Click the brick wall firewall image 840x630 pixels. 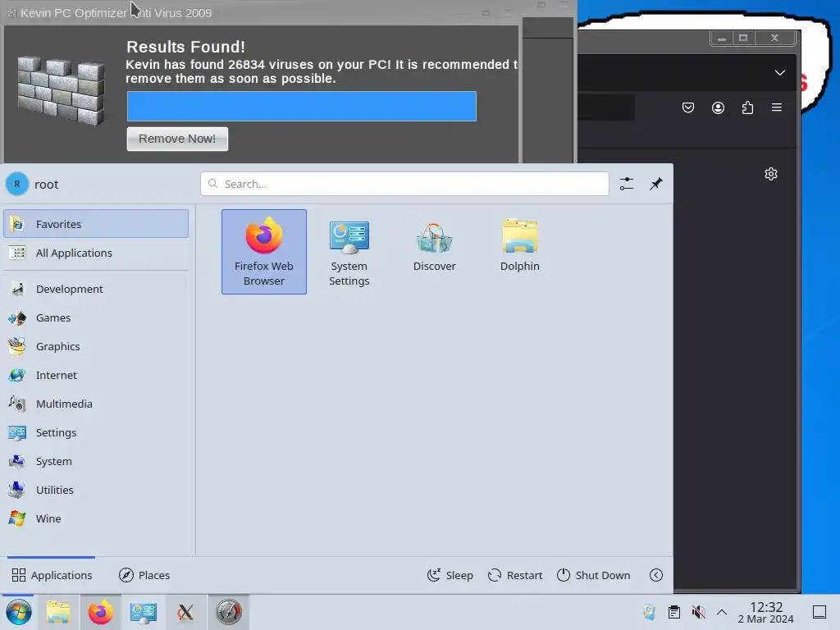coord(61,91)
